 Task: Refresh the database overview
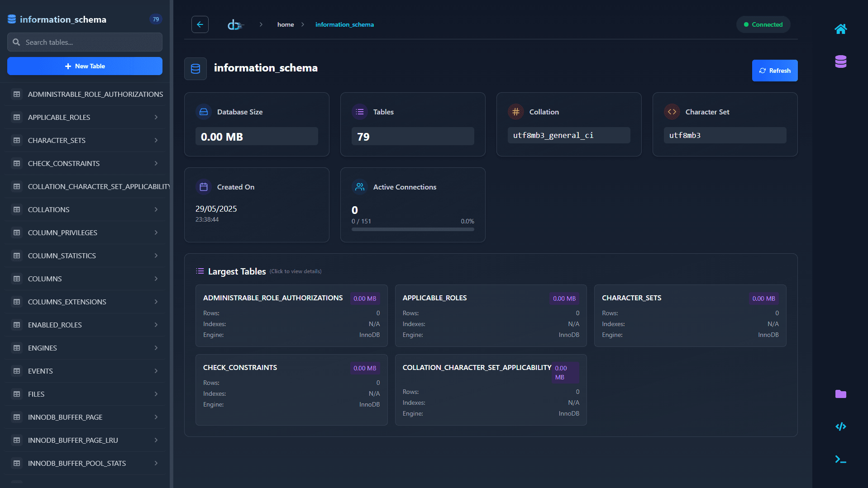click(x=775, y=71)
